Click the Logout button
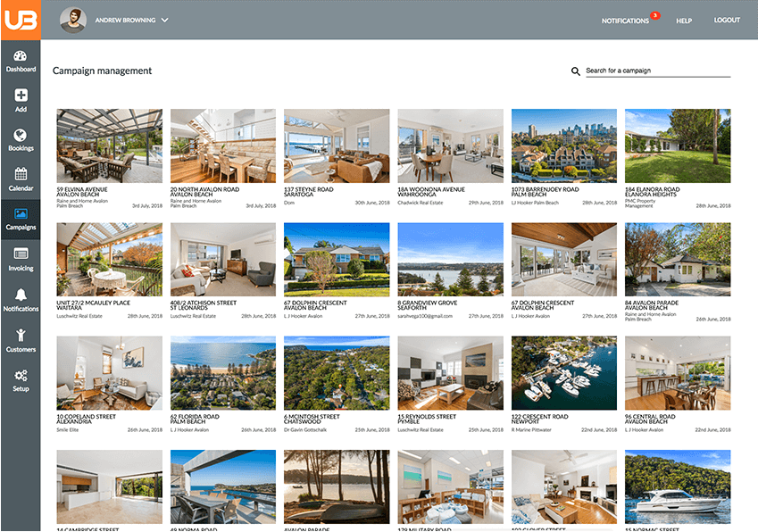 pyautogui.click(x=727, y=20)
